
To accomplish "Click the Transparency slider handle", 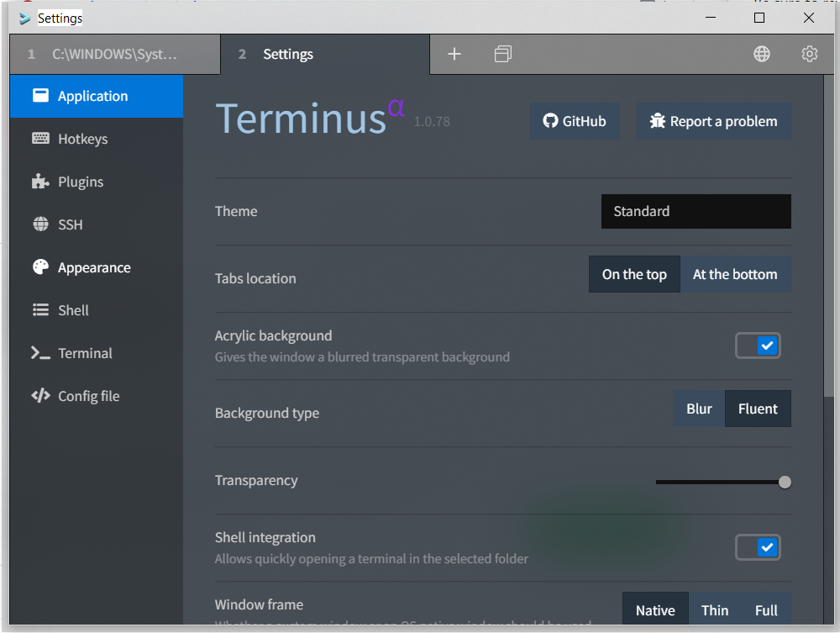I will (785, 483).
